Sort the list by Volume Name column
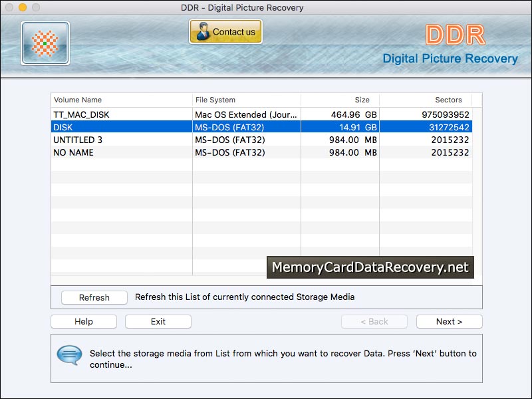Image resolution: width=532 pixels, height=399 pixels. coord(78,100)
